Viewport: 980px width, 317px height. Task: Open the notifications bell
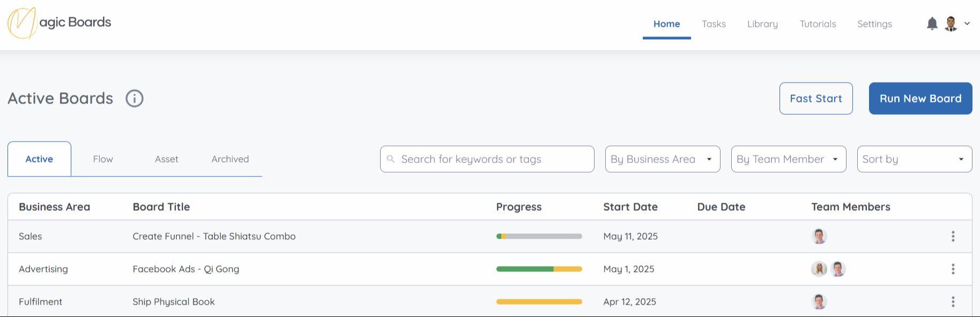click(x=932, y=24)
